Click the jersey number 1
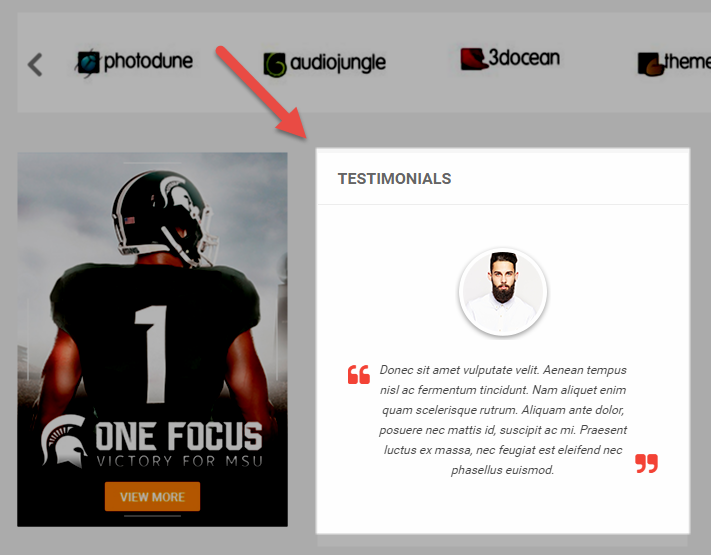 [x=153, y=354]
